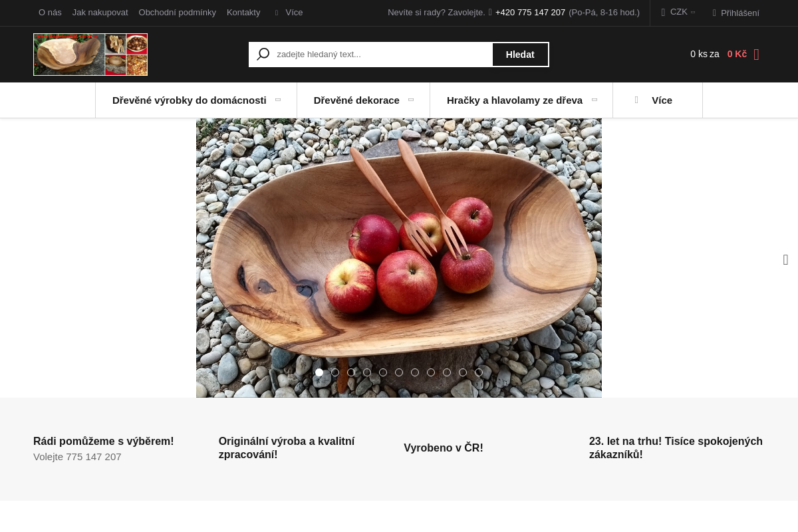
Task: Expand Hračky a hlavolamy ze dřeva menu
Action: point(521,100)
